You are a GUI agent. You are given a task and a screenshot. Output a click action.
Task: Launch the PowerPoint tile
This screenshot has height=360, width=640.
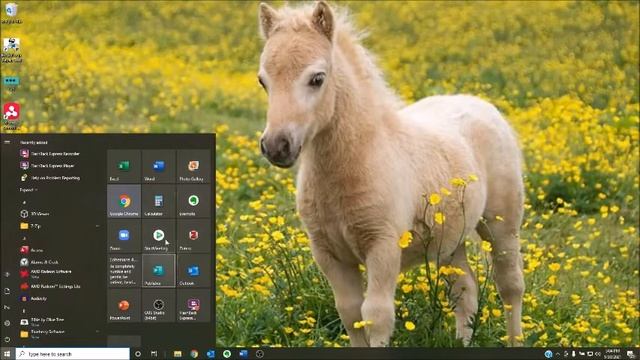(x=124, y=305)
